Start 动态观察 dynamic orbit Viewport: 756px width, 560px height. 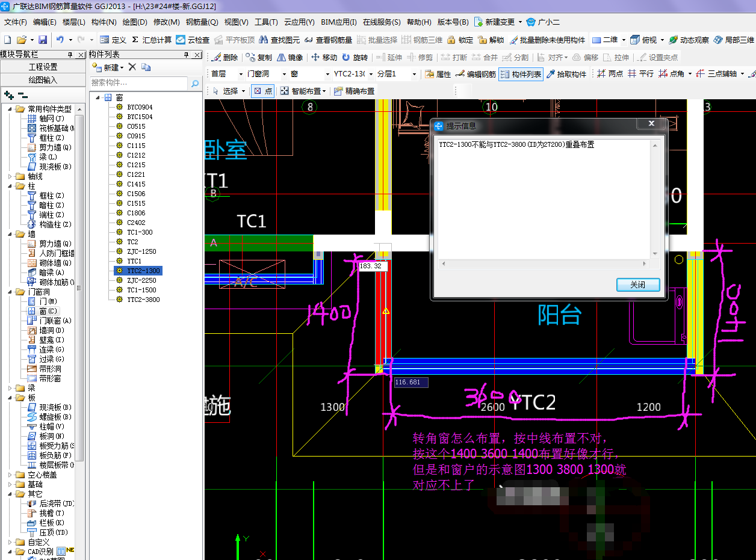689,40
